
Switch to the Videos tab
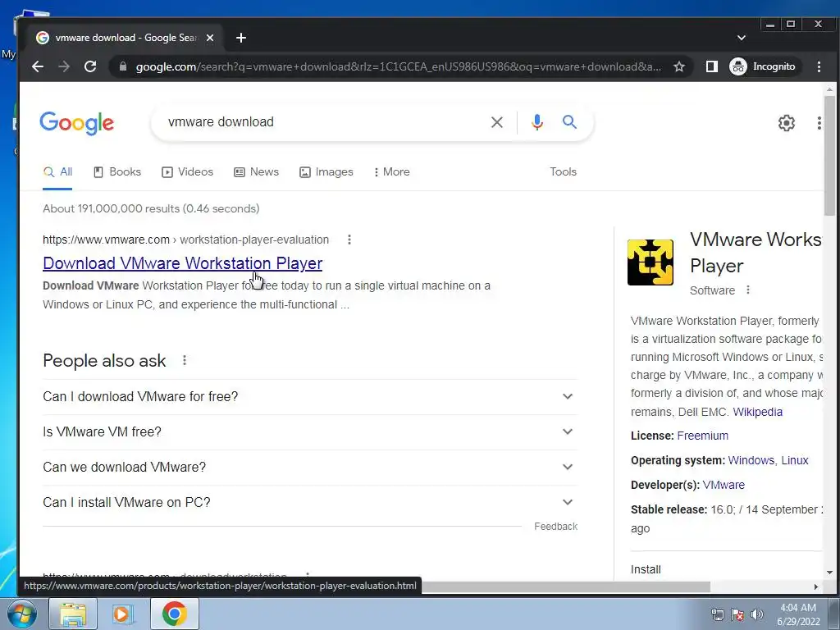tap(188, 172)
